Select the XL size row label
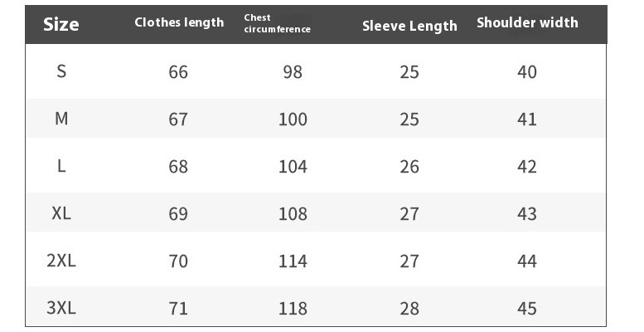644x332 pixels. click(61, 213)
